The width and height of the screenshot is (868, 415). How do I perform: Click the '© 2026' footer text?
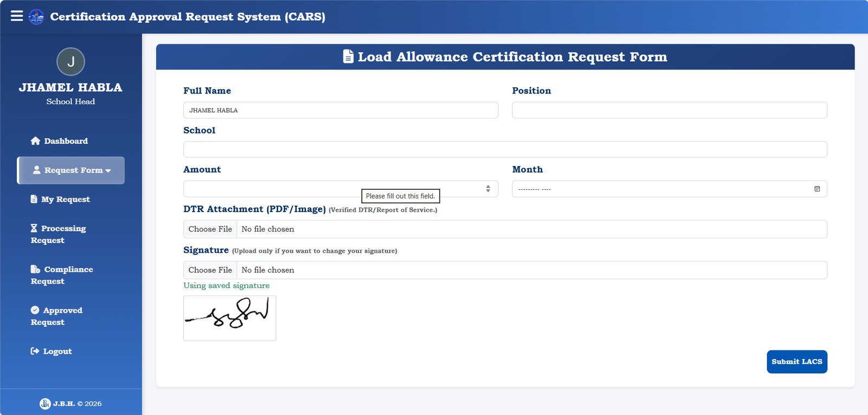click(x=90, y=404)
